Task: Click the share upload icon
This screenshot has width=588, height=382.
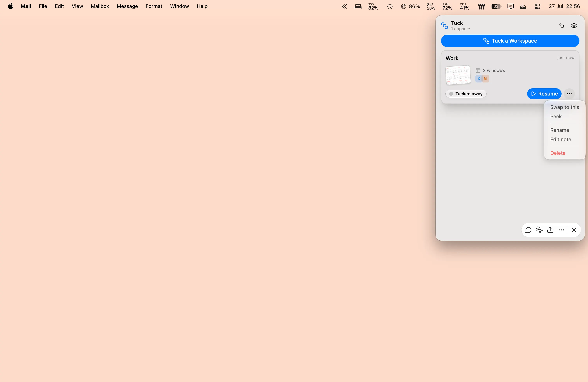Action: coord(550,230)
